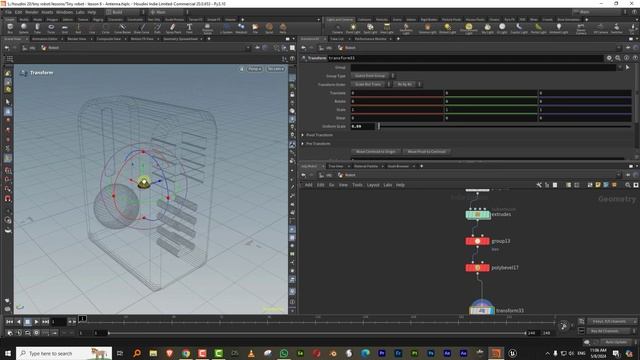The height and width of the screenshot is (360, 640).
Task: Click the sticky note icon in network toolbar
Action: click(x=598, y=185)
